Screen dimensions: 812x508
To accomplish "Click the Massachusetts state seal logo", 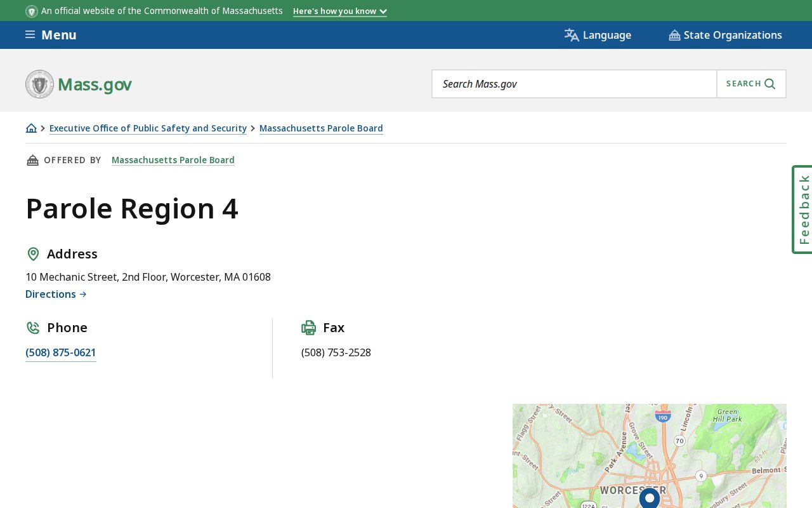I will tap(39, 84).
